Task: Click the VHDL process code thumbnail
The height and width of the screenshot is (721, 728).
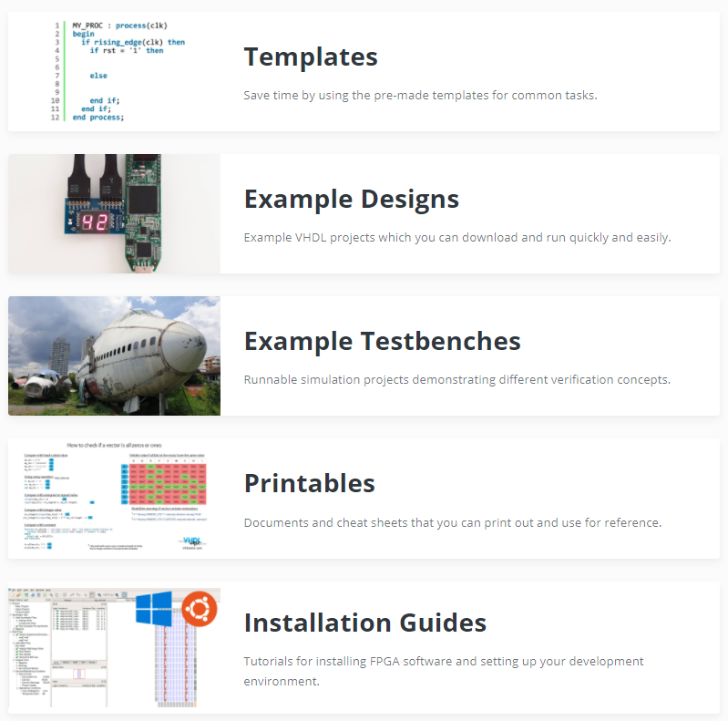Action: (x=114, y=71)
